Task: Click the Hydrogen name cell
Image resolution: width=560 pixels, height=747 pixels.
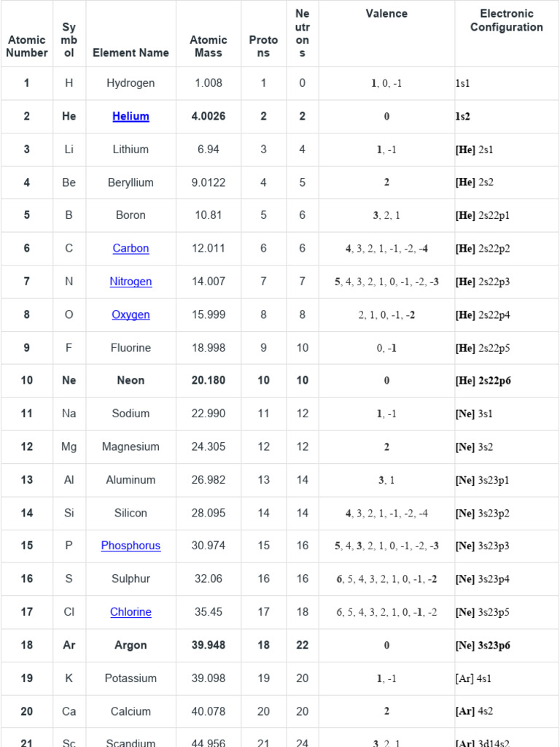Action: (131, 83)
